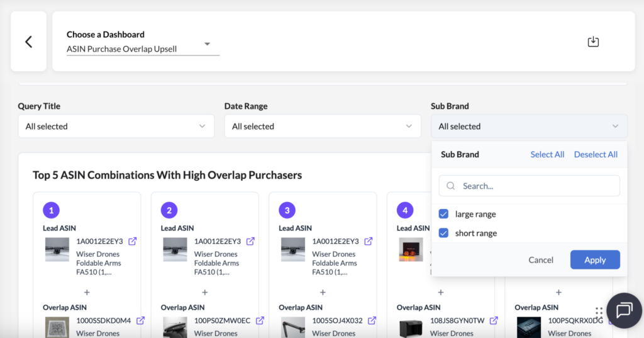Uncheck the short range checkbox

tap(443, 233)
